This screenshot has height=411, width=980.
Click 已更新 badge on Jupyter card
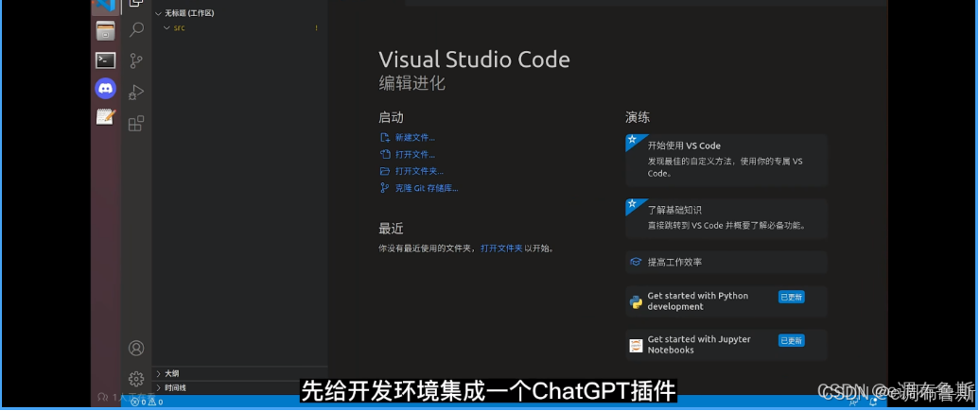tap(791, 341)
